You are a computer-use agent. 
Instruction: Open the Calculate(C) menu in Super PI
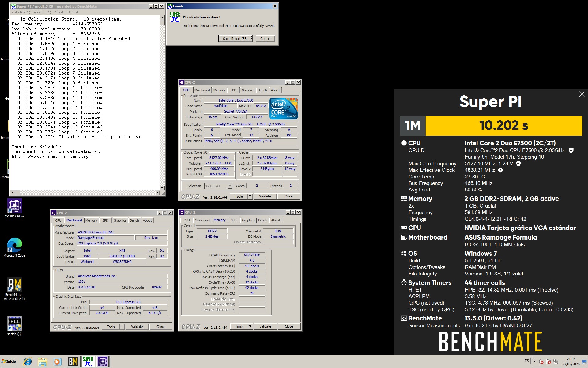click(21, 12)
